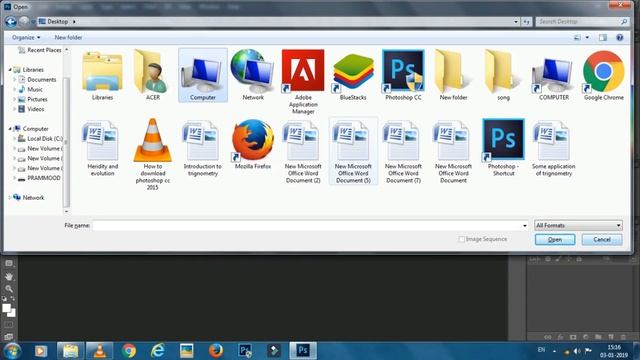
Task: Select Some application of trignometry document
Action: [x=553, y=149]
